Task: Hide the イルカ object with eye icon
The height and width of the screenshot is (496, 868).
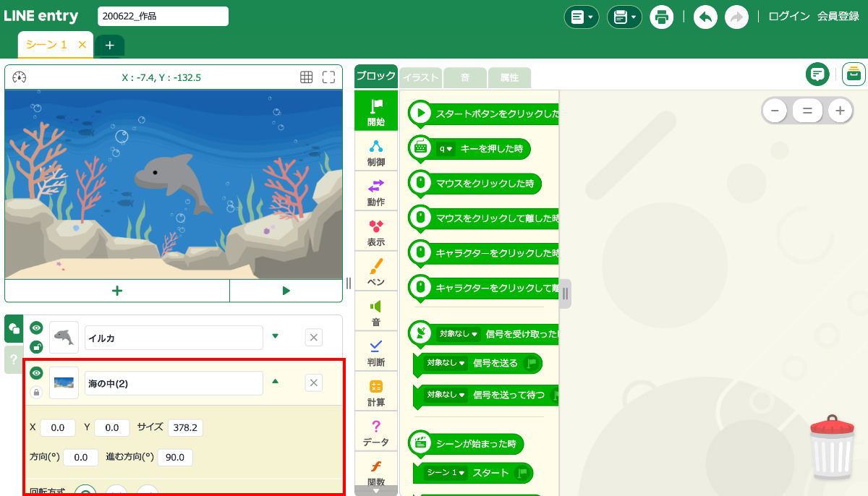Action: tap(36, 328)
